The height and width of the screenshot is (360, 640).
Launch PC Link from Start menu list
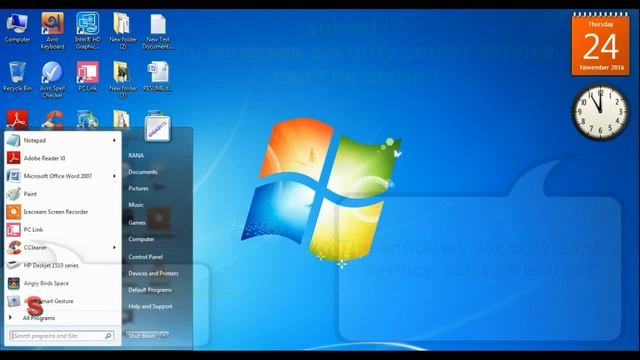(x=63, y=229)
